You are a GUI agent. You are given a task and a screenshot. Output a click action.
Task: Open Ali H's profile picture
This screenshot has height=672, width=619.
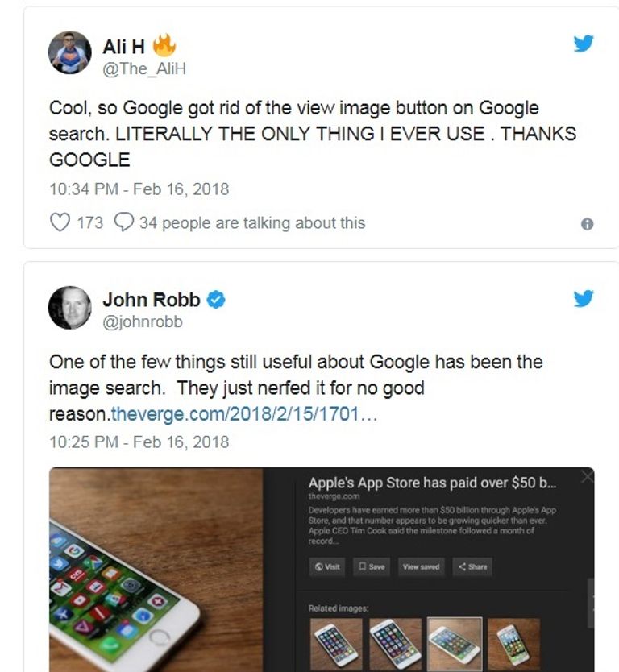point(69,52)
